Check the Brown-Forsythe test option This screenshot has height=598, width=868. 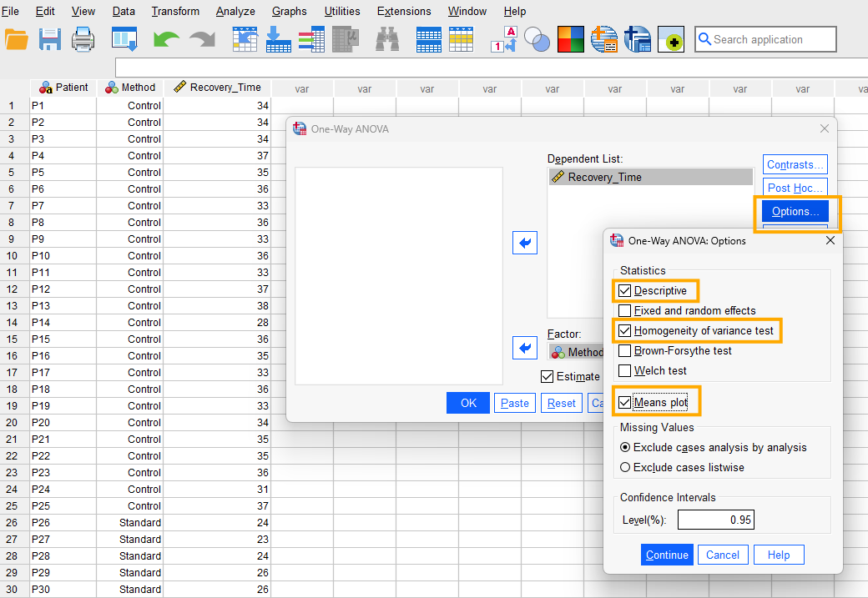(x=625, y=350)
